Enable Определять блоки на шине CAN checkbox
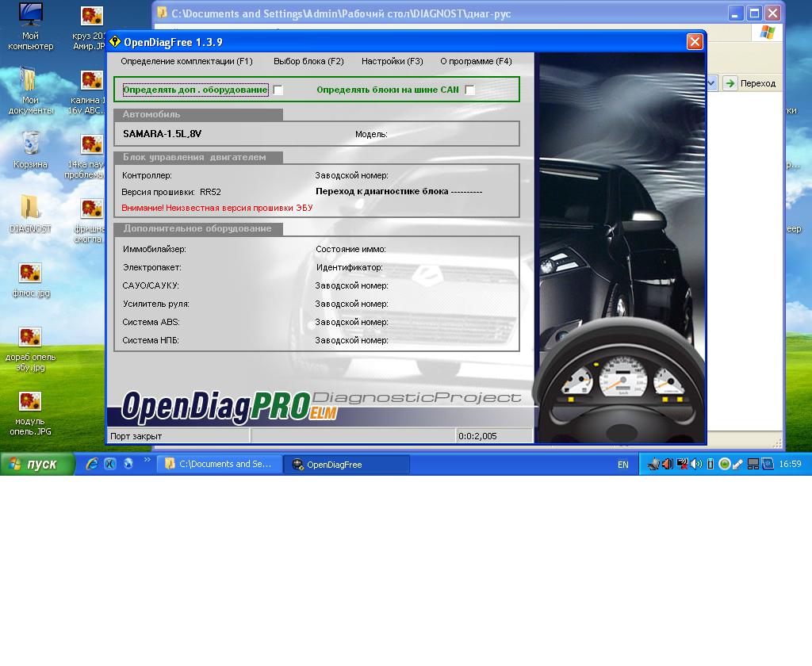 (469, 90)
